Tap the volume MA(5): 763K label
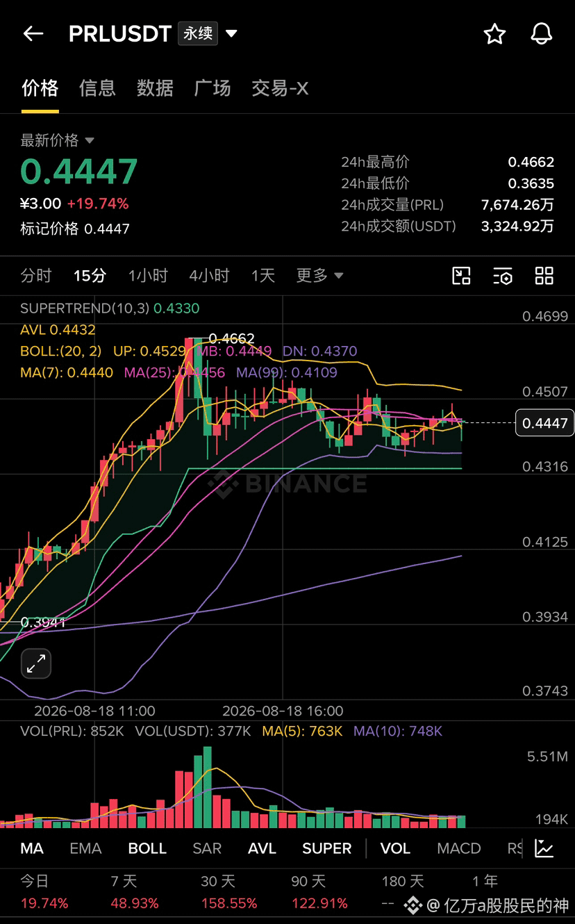The height and width of the screenshot is (924, 575). pyautogui.click(x=302, y=731)
